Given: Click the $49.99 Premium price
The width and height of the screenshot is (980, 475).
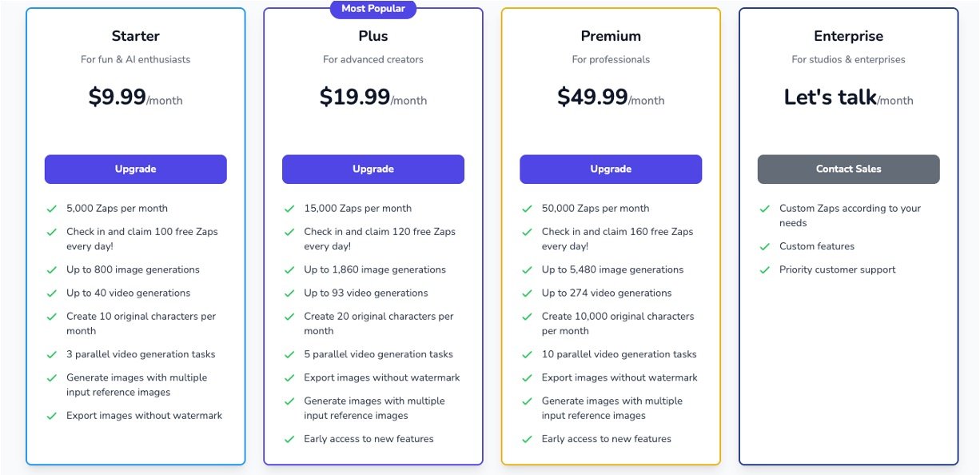Looking at the screenshot, I should click(592, 98).
